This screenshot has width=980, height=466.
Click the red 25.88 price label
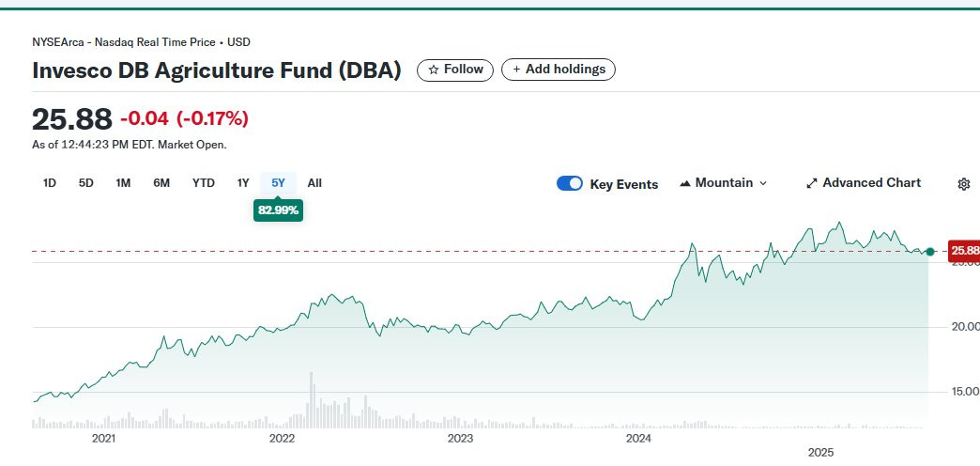click(964, 252)
